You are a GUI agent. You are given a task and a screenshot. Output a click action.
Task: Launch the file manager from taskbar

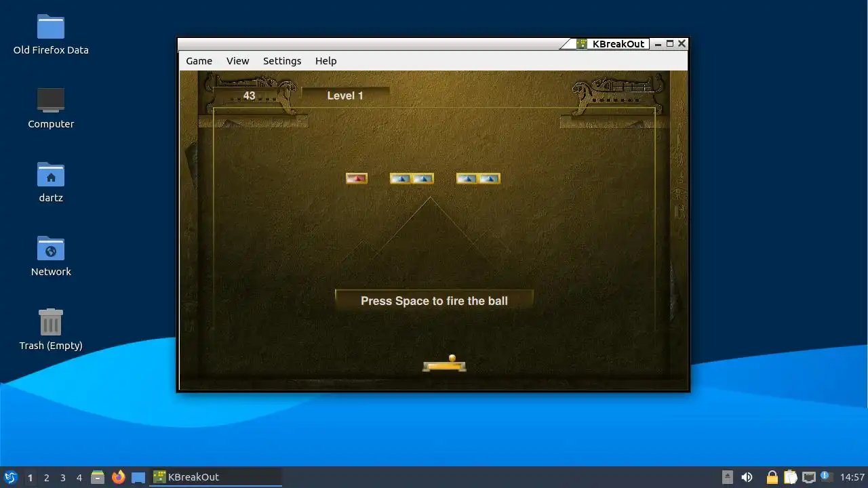[98, 477]
